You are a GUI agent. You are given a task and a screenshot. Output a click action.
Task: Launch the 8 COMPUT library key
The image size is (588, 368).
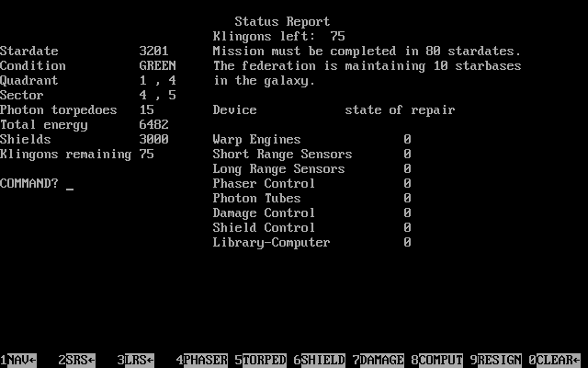click(x=437, y=360)
